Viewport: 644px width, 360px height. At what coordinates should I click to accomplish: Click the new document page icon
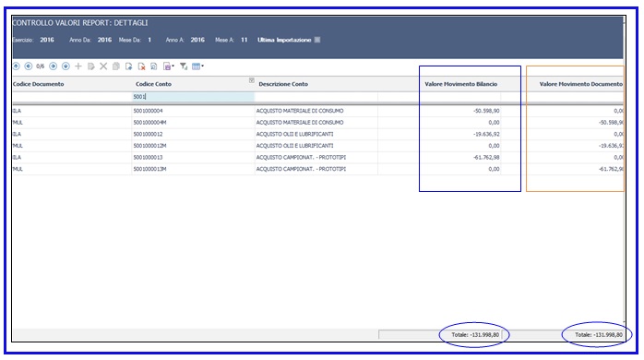(x=128, y=66)
